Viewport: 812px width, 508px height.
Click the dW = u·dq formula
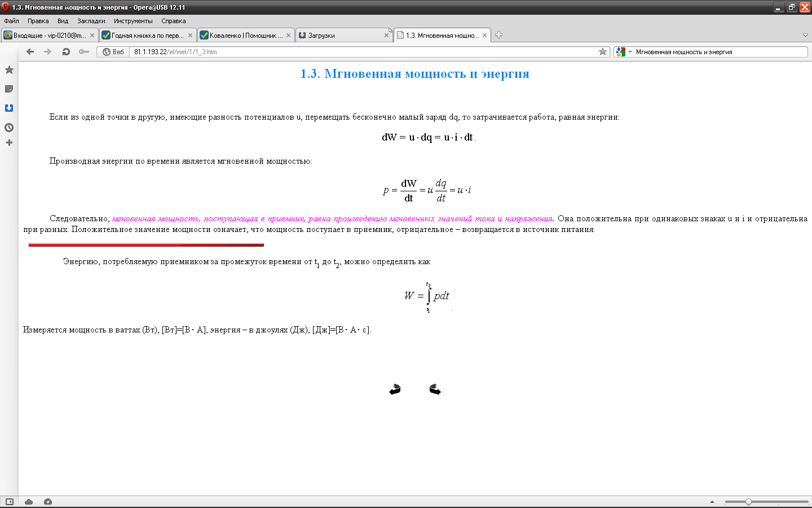(427, 137)
